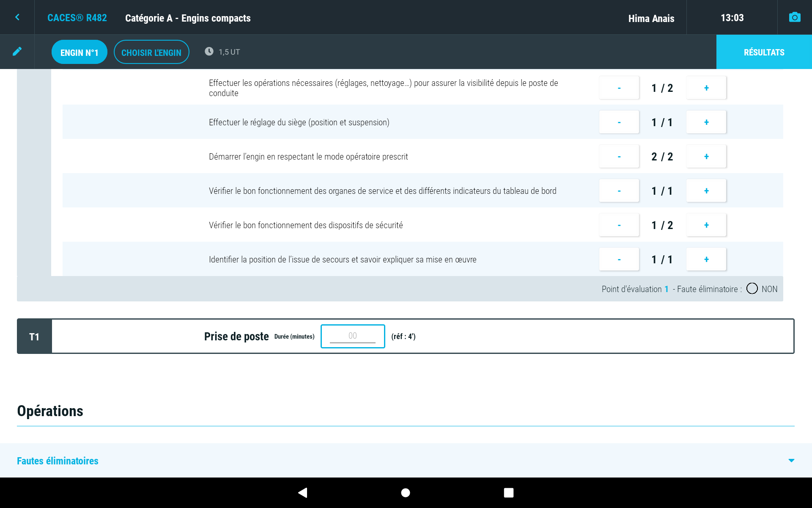Viewport: 812px width, 508px height.
Task: Expand the Fautes éliminatoires section
Action: pyautogui.click(x=791, y=461)
